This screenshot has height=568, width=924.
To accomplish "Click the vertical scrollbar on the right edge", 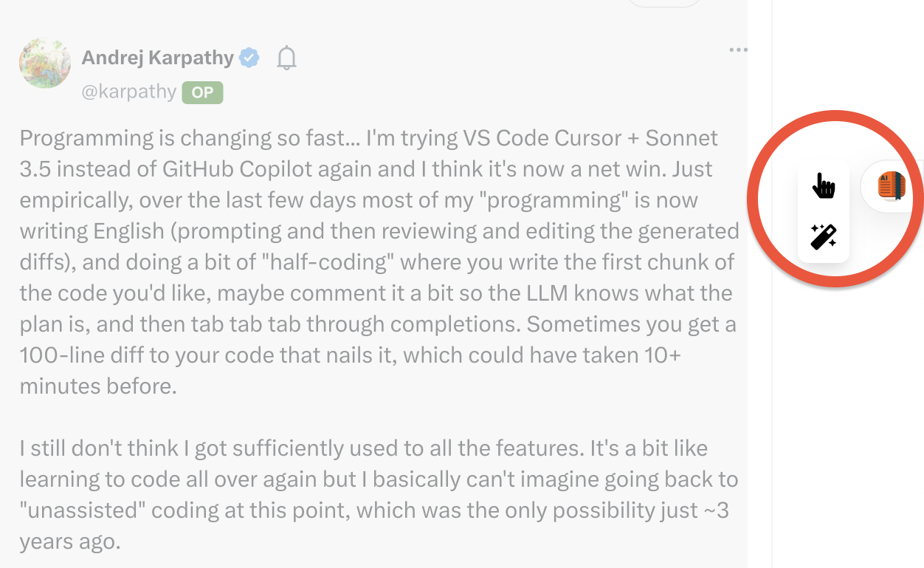I will [x=770, y=295].
